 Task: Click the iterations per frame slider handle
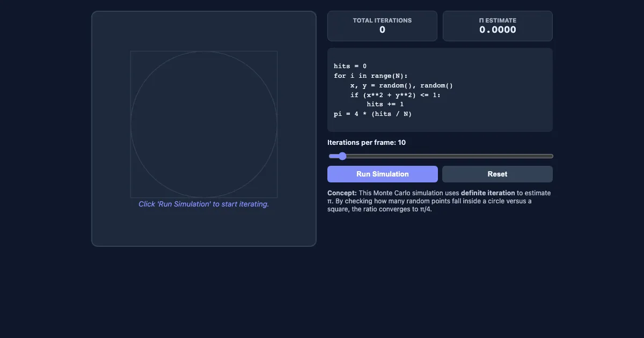[342, 156]
